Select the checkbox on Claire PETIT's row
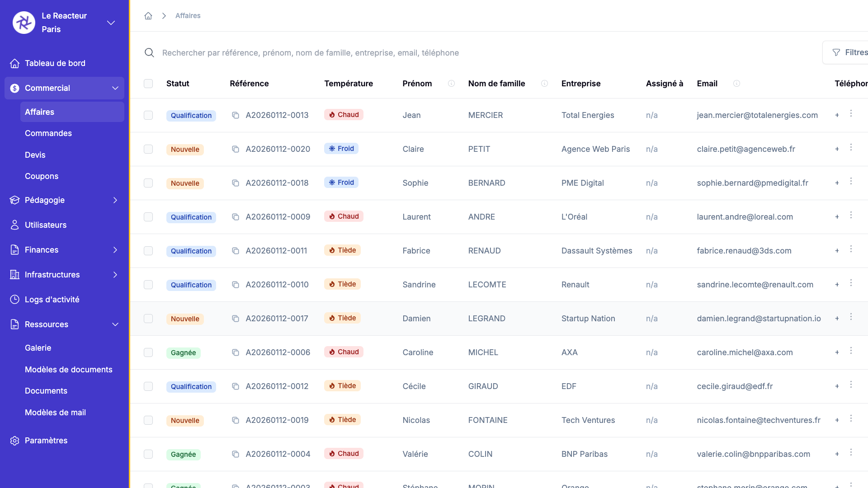 click(x=148, y=149)
